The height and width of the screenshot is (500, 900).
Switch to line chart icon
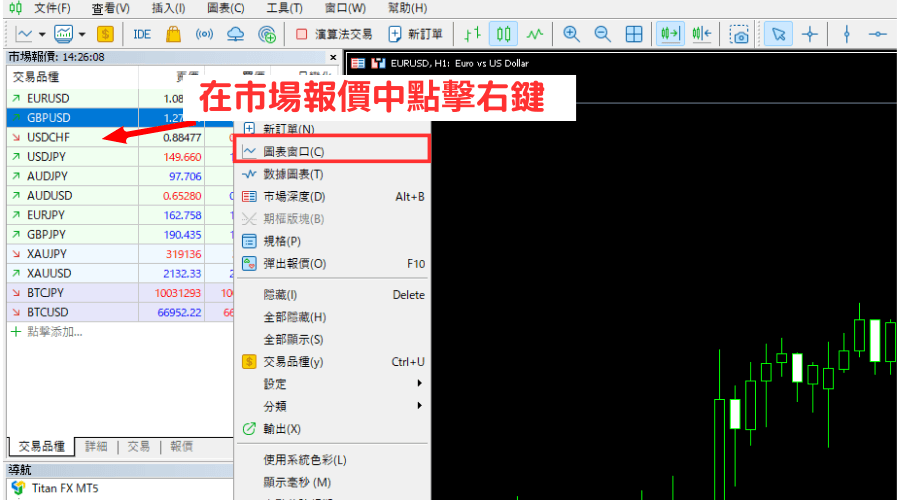[x=536, y=34]
